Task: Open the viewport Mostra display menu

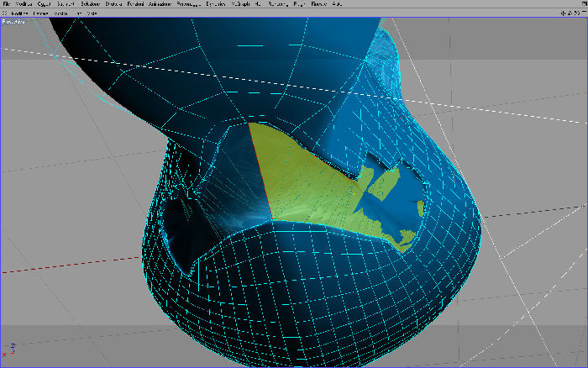Action: coord(60,13)
